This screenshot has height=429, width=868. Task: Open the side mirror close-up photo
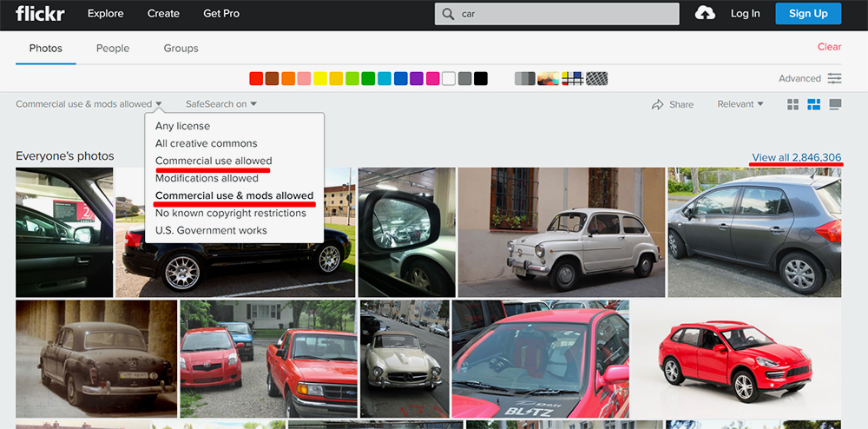point(407,233)
